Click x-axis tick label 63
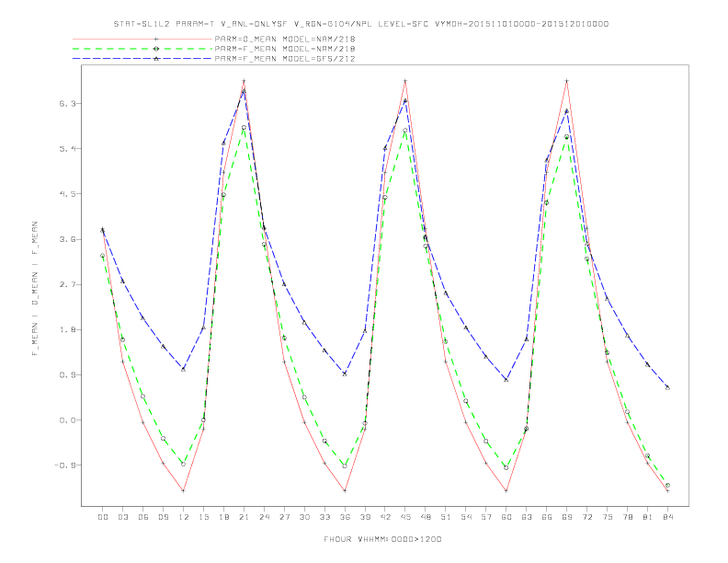728x563 pixels. [527, 517]
